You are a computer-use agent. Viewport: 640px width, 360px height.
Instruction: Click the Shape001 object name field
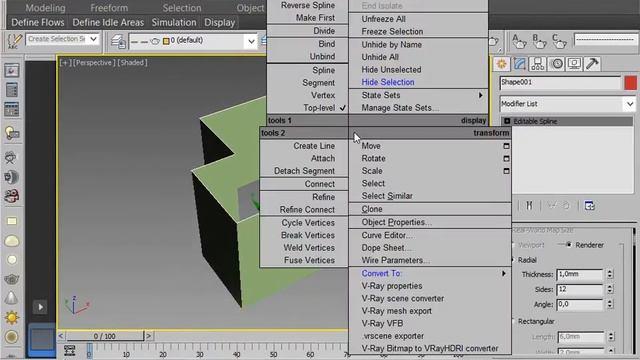tap(560, 83)
